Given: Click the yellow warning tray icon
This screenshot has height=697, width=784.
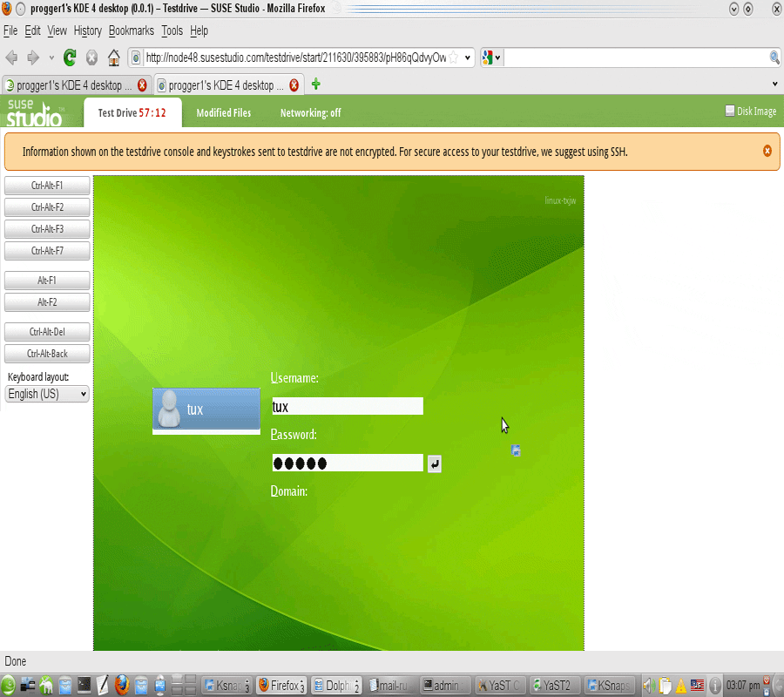Looking at the screenshot, I should coord(681,686).
